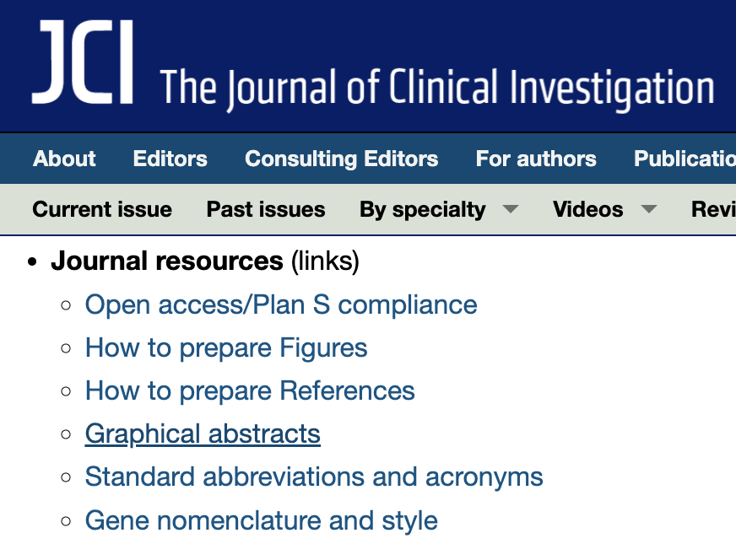Viewport: 736px width, 560px height.
Task: Go to Gene nomenclature and style
Action: (262, 520)
